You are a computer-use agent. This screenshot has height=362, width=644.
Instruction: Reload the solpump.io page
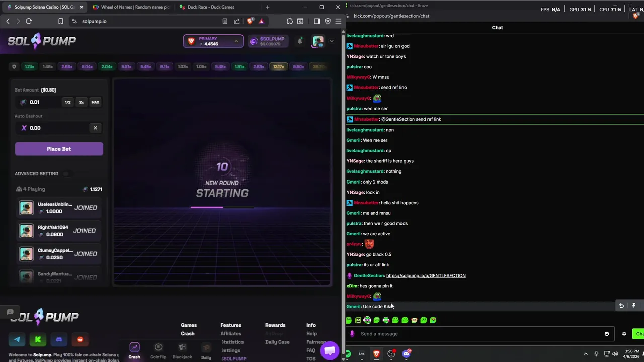29,21
